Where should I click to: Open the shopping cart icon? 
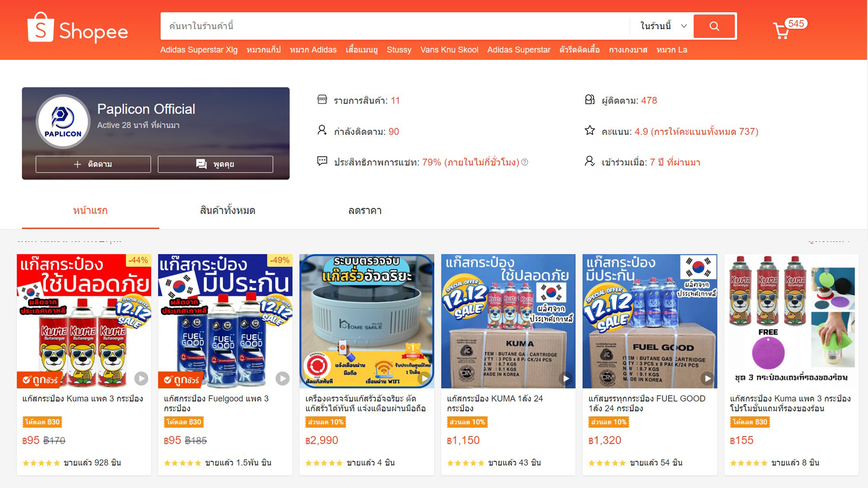pyautogui.click(x=781, y=30)
